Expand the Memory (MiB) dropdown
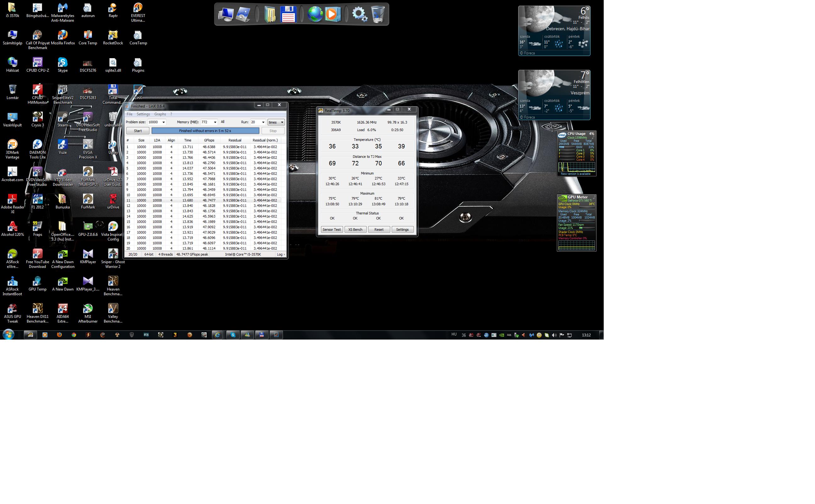 (x=215, y=122)
